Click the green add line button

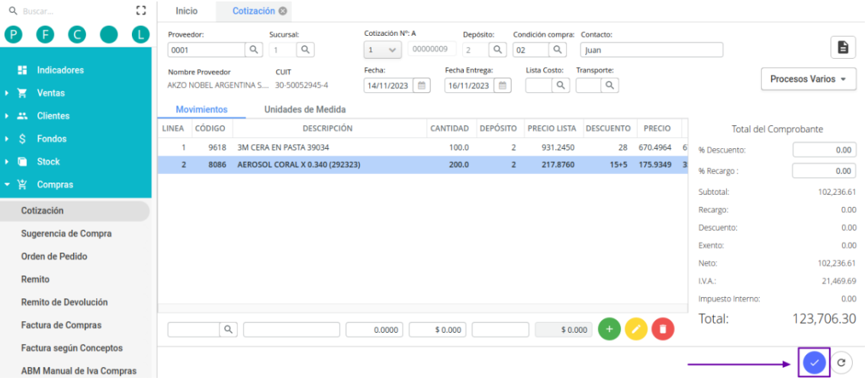click(x=609, y=329)
